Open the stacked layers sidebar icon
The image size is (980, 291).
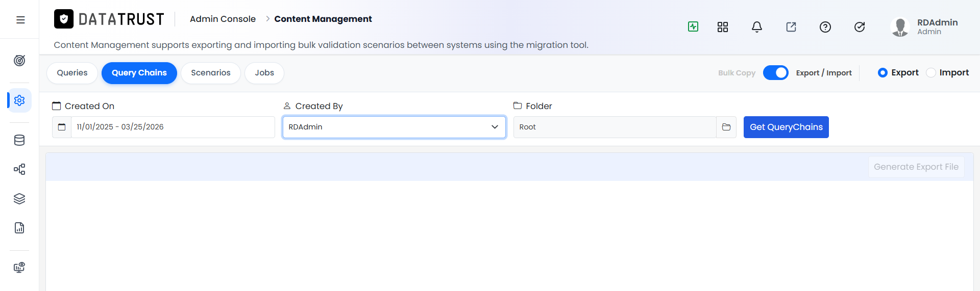coord(19,199)
